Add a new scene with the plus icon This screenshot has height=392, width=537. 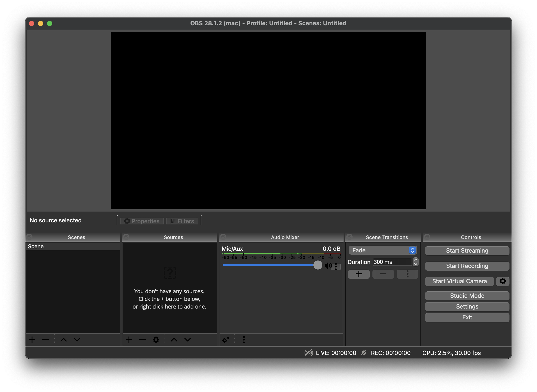(x=32, y=339)
